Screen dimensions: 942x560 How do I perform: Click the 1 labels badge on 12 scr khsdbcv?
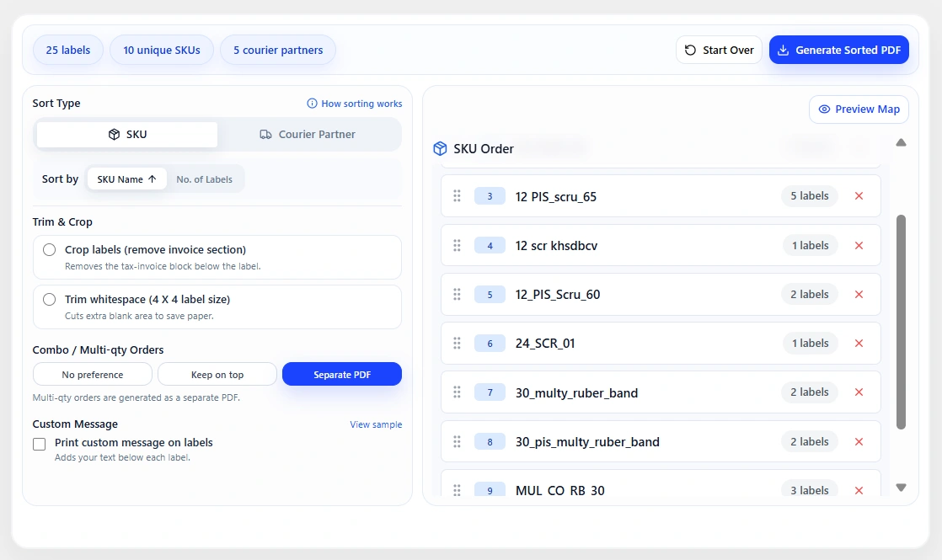click(x=810, y=246)
